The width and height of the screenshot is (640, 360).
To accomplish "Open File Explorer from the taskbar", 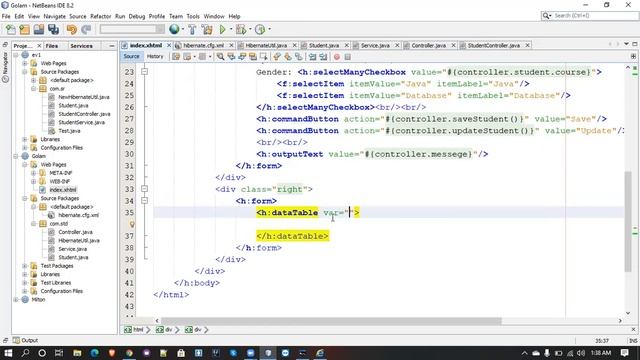I will [77, 353].
